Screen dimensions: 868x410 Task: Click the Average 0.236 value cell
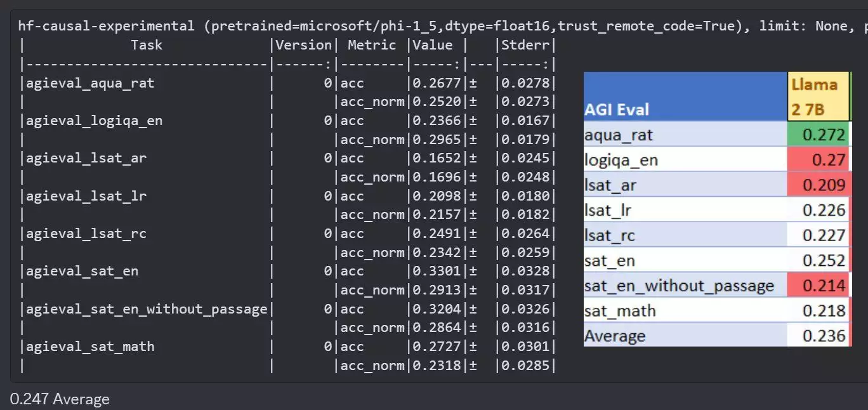[818, 336]
